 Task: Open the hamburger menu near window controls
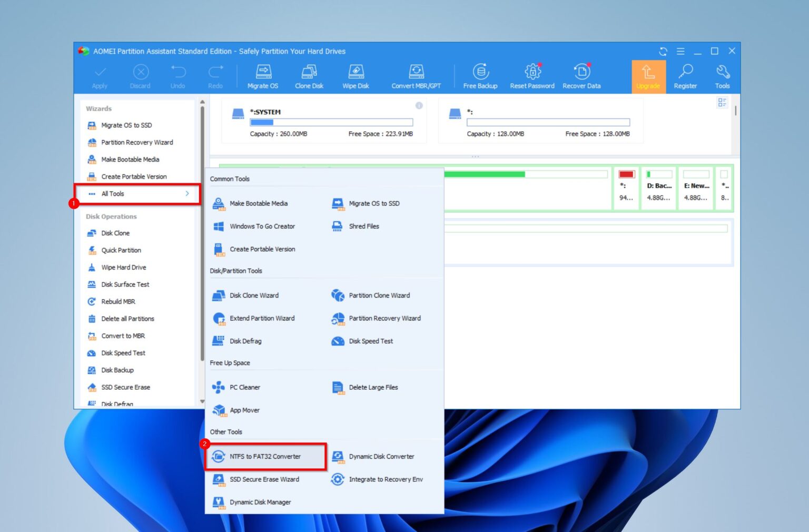[x=680, y=51]
